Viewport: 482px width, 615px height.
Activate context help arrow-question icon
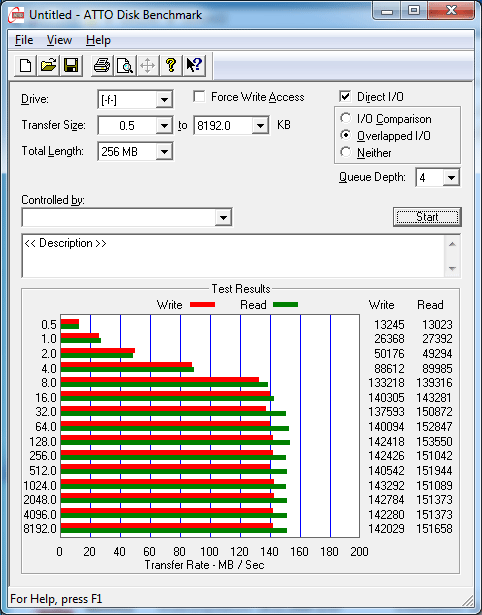[194, 65]
